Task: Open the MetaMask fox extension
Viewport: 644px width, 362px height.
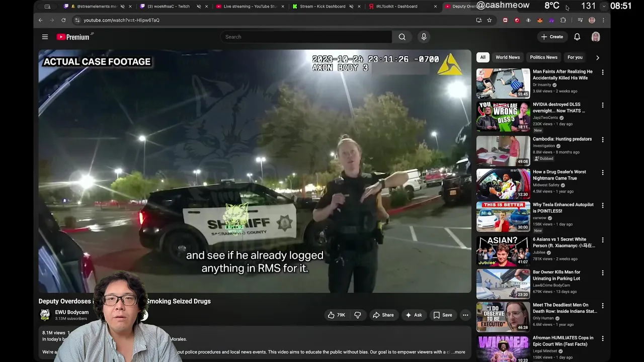Action: (540, 20)
